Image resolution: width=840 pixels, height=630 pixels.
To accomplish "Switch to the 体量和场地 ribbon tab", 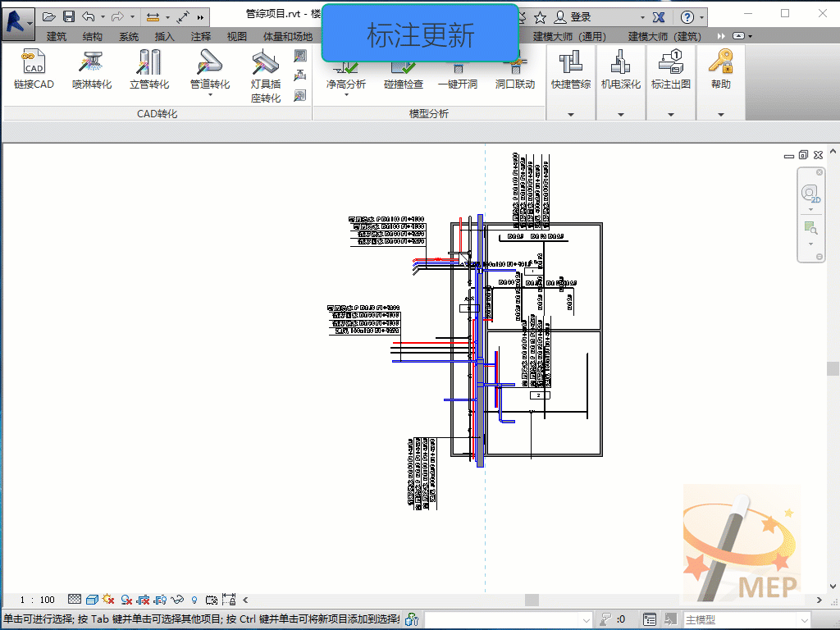I will [287, 36].
